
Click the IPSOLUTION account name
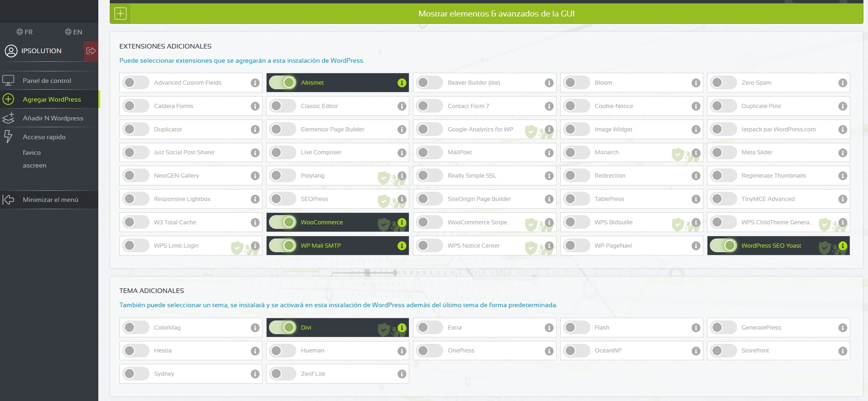point(41,51)
